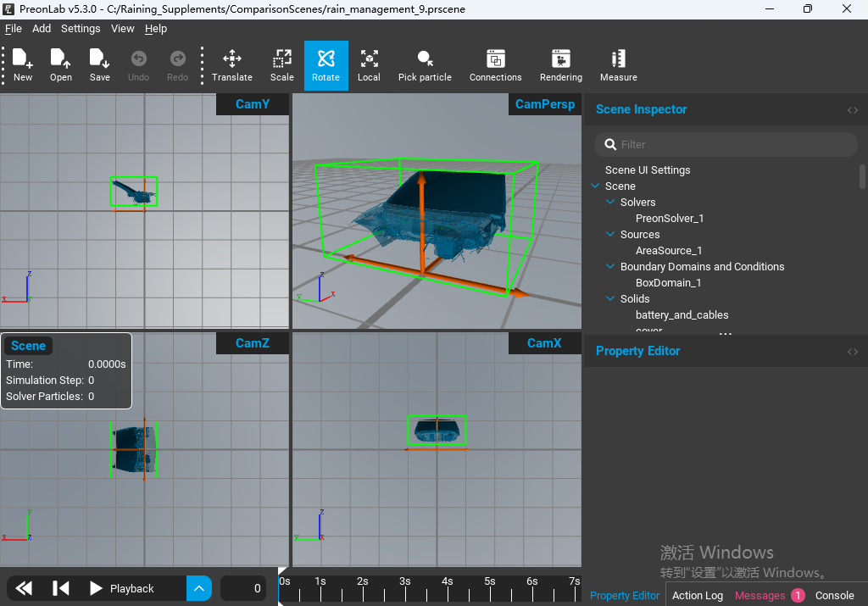868x606 pixels.
Task: Toggle Local transform mode
Action: 369,65
